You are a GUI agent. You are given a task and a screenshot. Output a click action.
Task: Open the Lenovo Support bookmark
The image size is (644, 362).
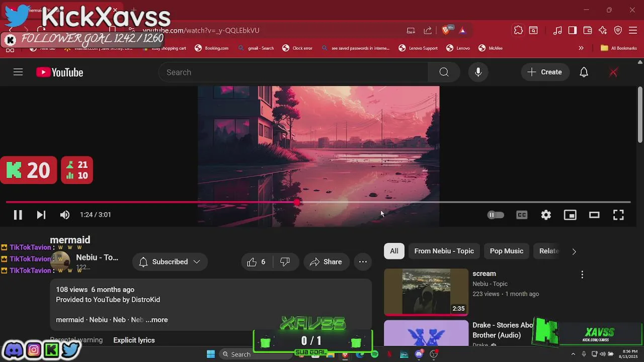418,48
